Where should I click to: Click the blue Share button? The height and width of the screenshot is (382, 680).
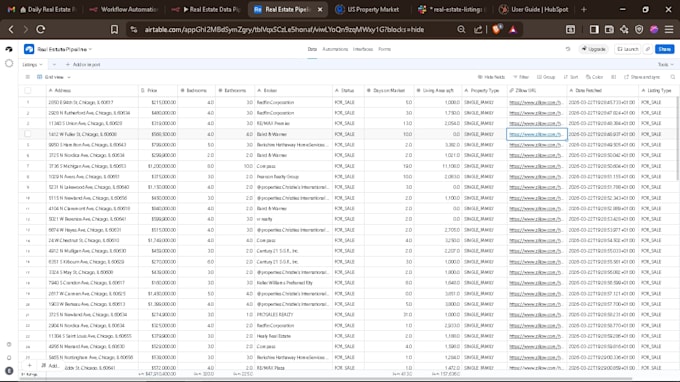[x=664, y=49]
